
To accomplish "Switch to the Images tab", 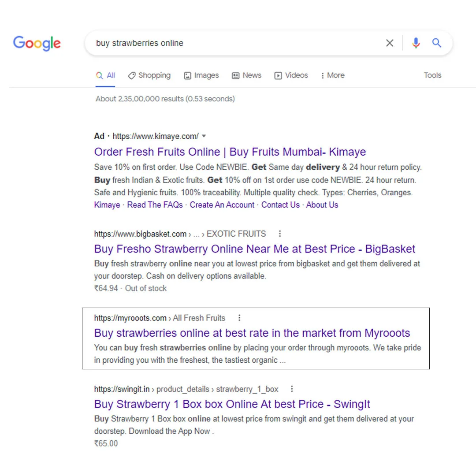I will 201,75.
